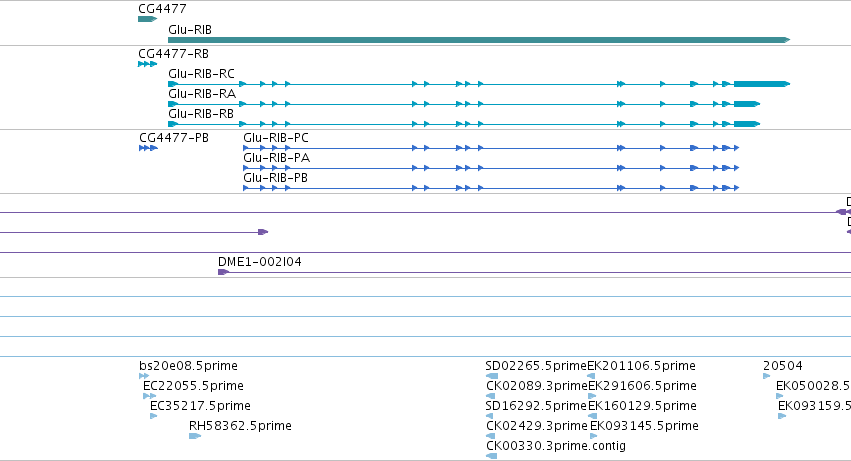Image resolution: width=851 pixels, height=461 pixels.
Task: Click the Glu-RIB-PC protein label
Action: [276, 138]
